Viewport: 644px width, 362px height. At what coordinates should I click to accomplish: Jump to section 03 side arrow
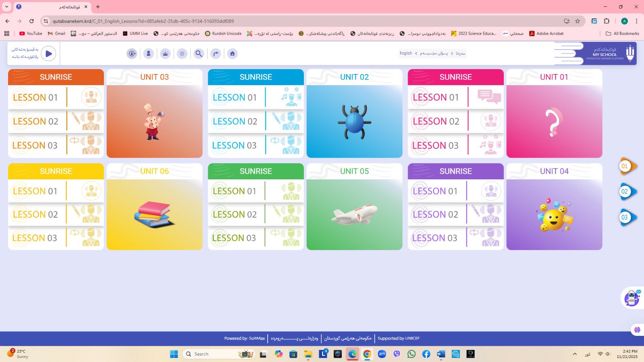(x=626, y=218)
